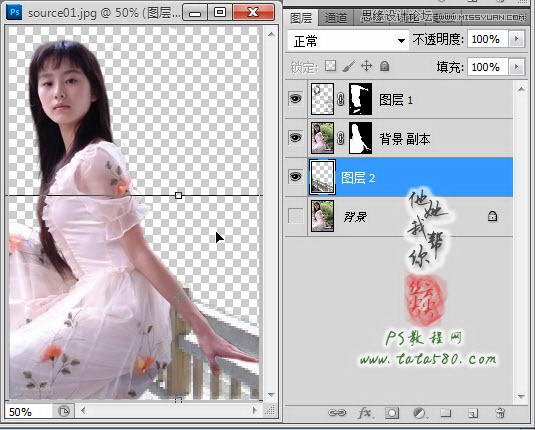Maximize the source01.jpg document window
Image resolution: width=535 pixels, height=430 pixels.
click(x=220, y=13)
